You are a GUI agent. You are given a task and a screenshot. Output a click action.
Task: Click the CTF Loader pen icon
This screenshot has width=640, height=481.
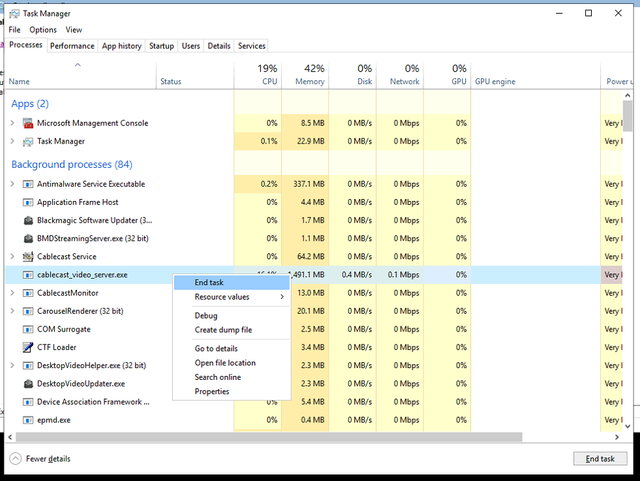pos(28,347)
